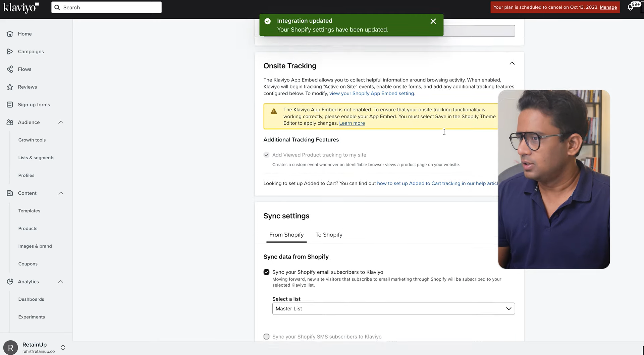Image resolution: width=644 pixels, height=355 pixels.
Task: Open the RetainUp account switcher
Action: [x=63, y=348]
